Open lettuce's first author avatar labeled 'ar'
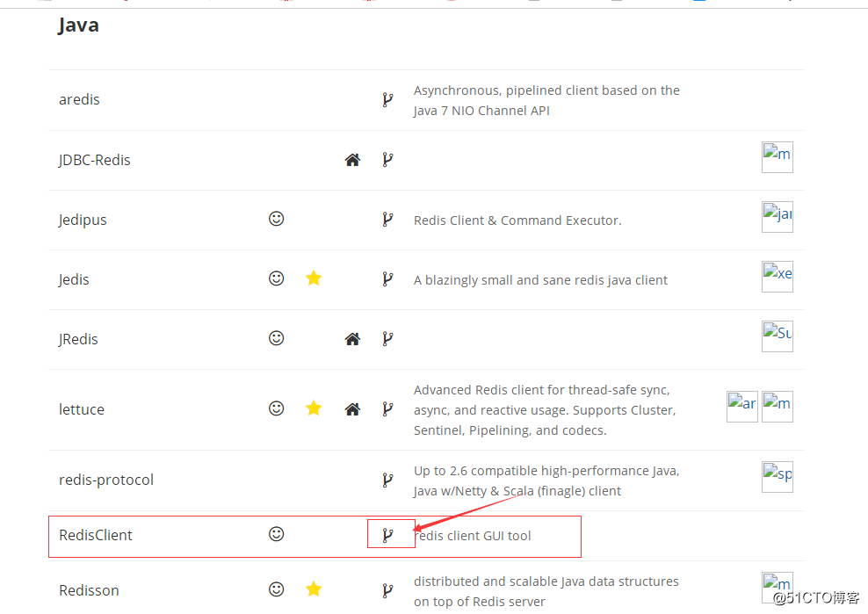Screen dimensions: 868x614 tap(742, 407)
